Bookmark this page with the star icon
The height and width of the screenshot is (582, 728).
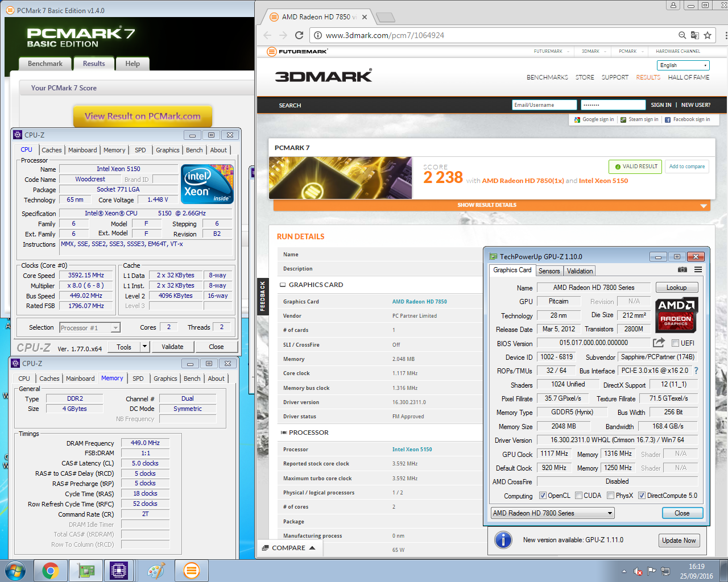pyautogui.click(x=708, y=35)
